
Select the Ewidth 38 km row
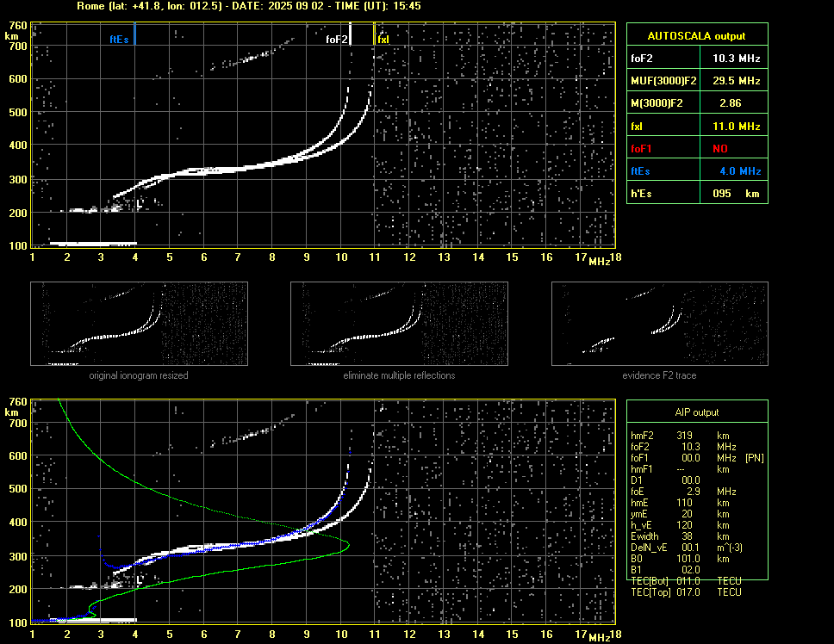click(x=680, y=536)
